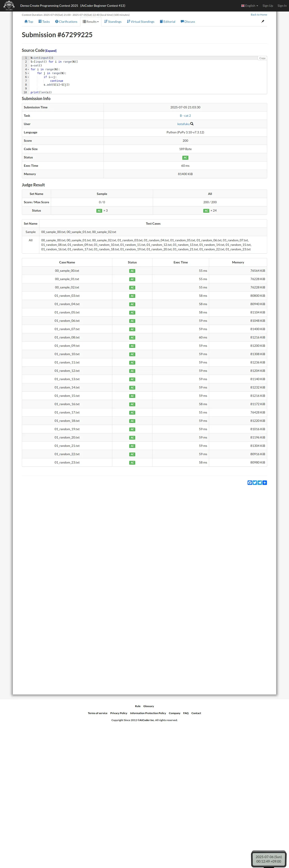
Task: Share submission on Facebook
Action: (x=250, y=482)
